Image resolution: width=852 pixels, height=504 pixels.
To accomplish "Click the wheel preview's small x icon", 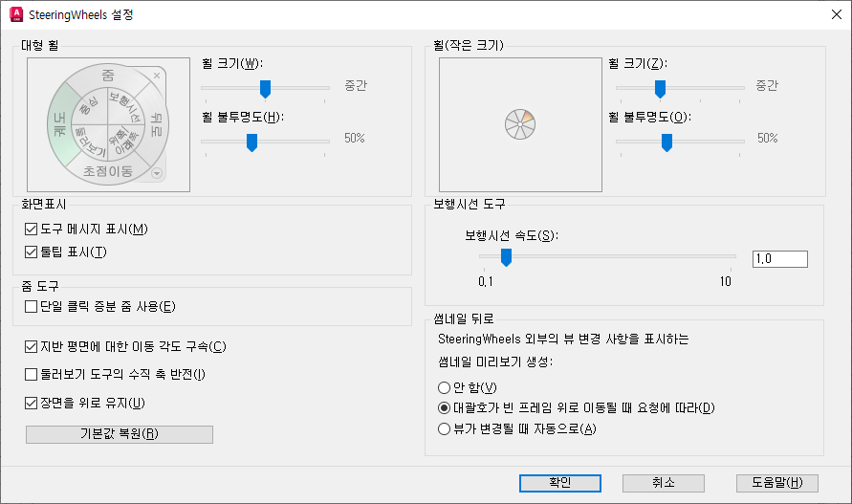I will pos(157,76).
